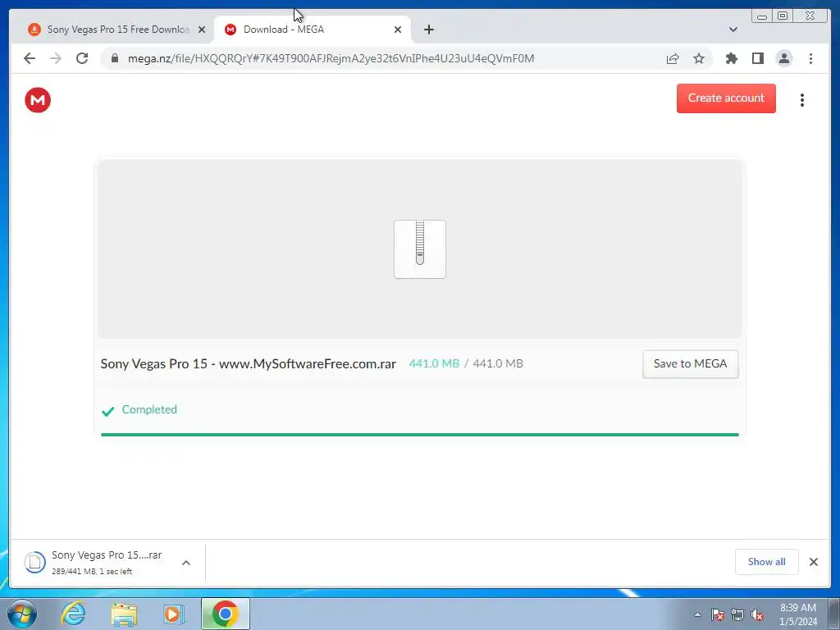Image resolution: width=840 pixels, height=630 pixels.
Task: Open MEGA page three-dot menu
Action: point(802,100)
